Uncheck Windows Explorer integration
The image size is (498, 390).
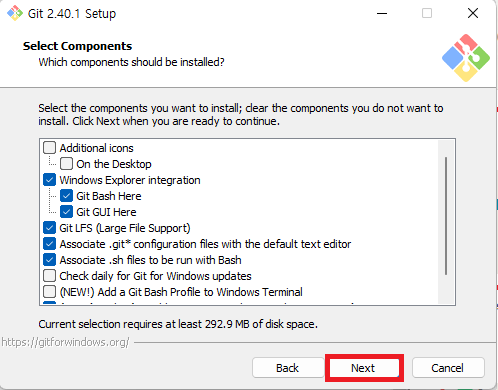coord(49,180)
